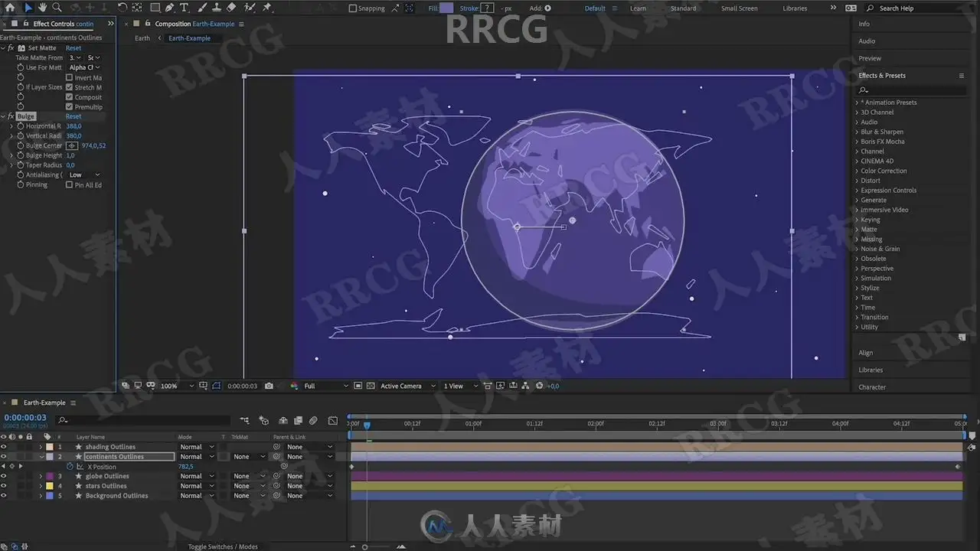Toggle Motion Blur enable icon in timeline
Viewport: 980px width, 551px height.
tap(313, 420)
